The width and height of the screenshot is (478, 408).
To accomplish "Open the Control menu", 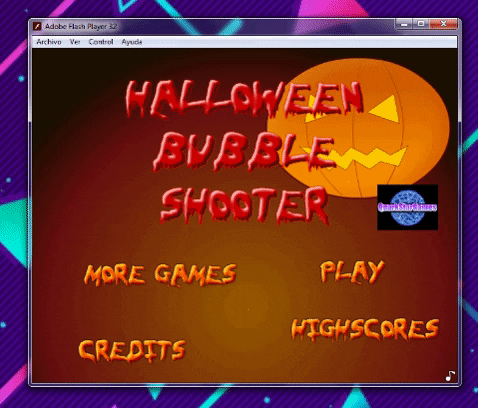I will click(101, 42).
